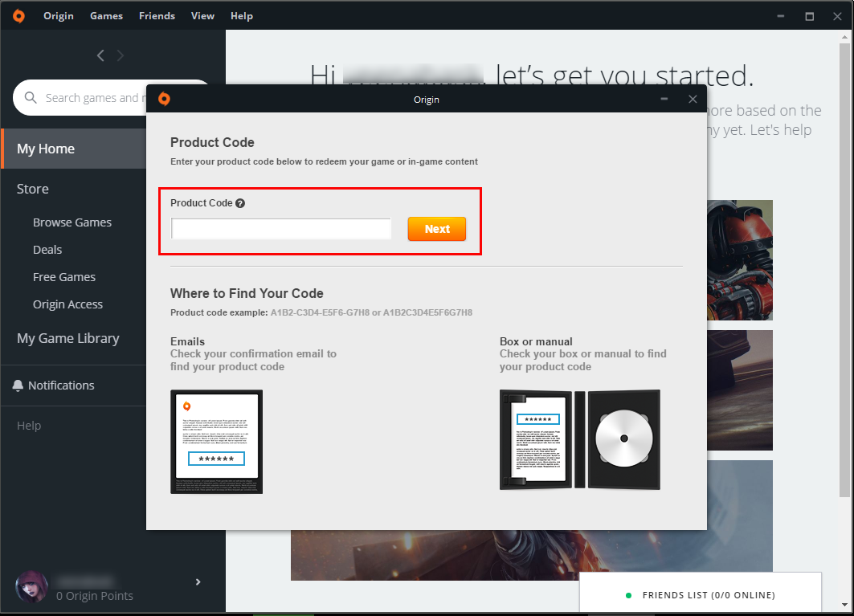Click the game box and disc illustration
This screenshot has height=616, width=854.
pos(579,440)
